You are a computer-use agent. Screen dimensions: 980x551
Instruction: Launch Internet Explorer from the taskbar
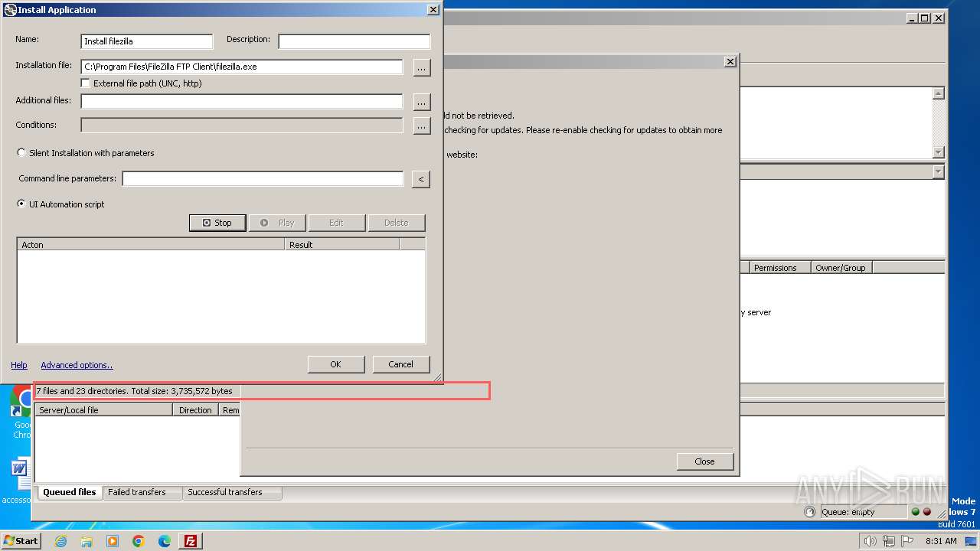click(60, 541)
